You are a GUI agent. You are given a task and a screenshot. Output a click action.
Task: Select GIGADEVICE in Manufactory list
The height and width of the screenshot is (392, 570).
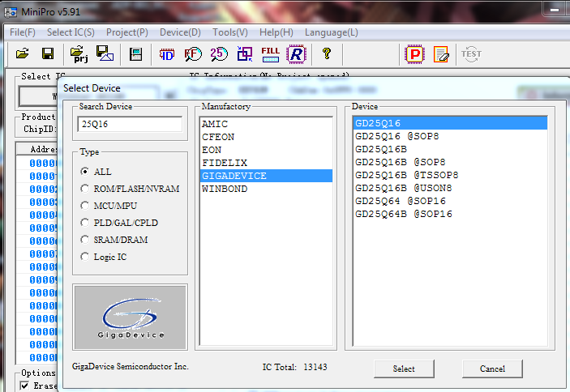tap(266, 176)
